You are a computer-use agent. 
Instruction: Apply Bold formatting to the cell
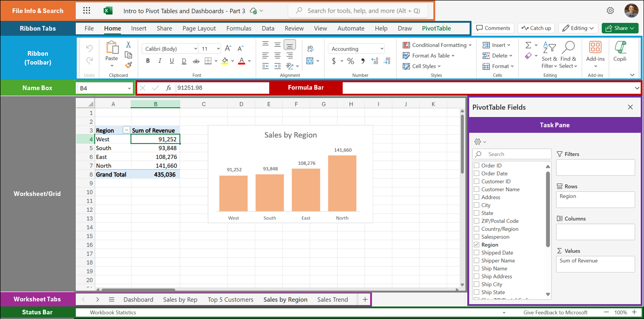pos(148,61)
